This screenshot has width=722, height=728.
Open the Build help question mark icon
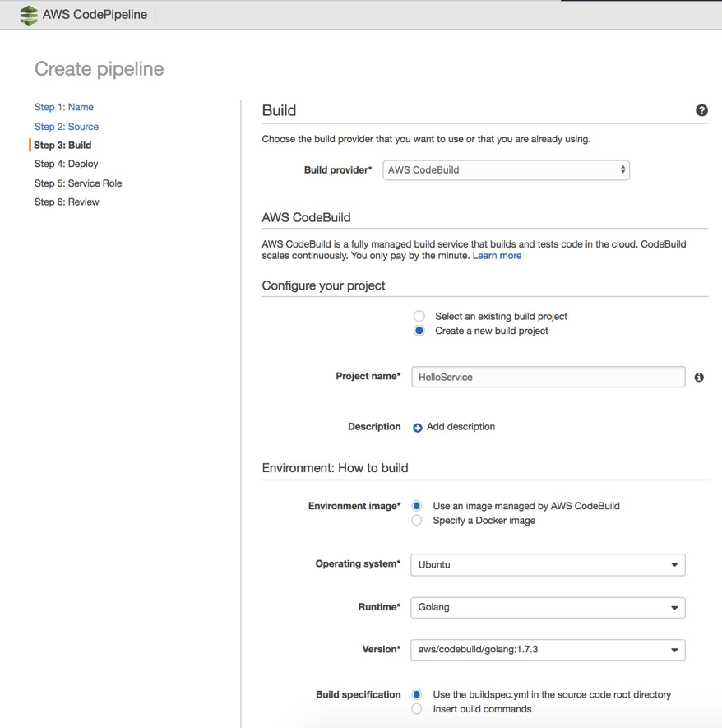point(701,110)
